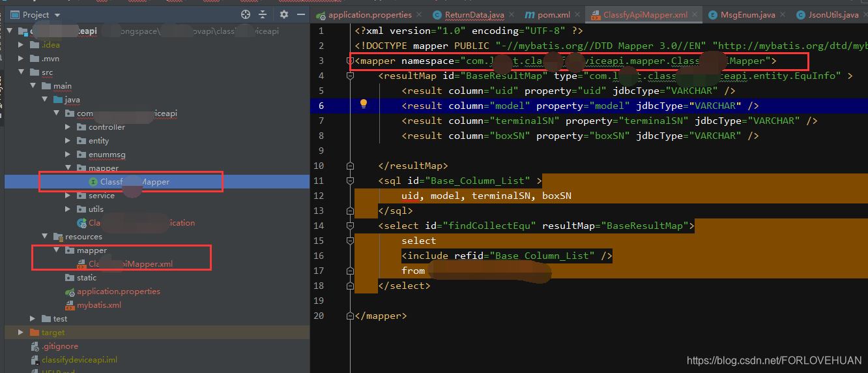The image size is (868, 373).
Task: Expand the .mvn folder arrow
Action: click(x=22, y=59)
